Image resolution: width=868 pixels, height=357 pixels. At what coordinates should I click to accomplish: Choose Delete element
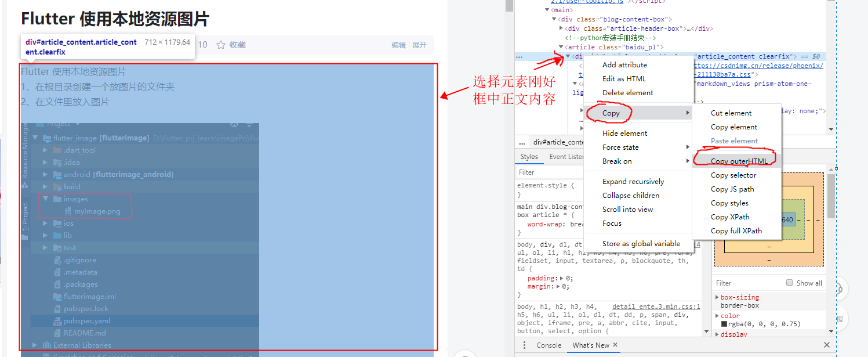tap(638, 93)
